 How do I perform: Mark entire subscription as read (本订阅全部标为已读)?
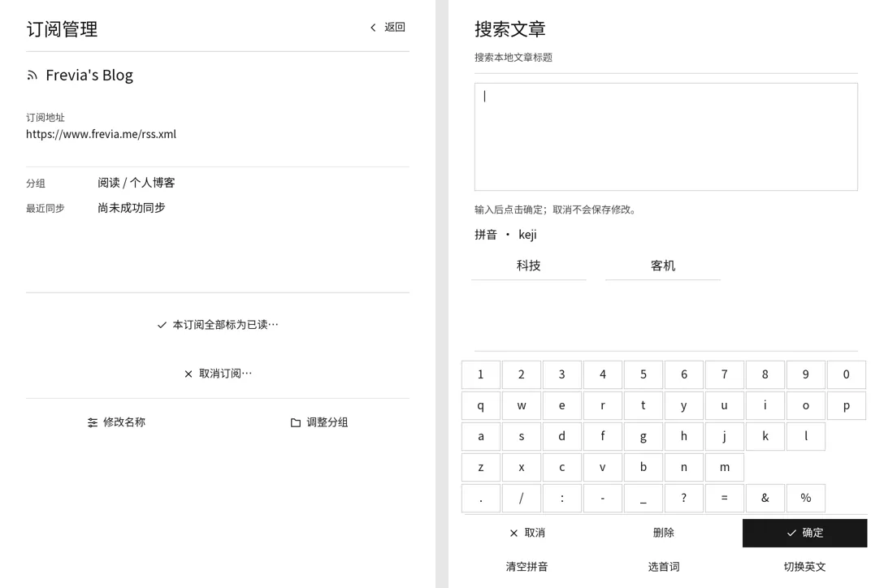218,325
